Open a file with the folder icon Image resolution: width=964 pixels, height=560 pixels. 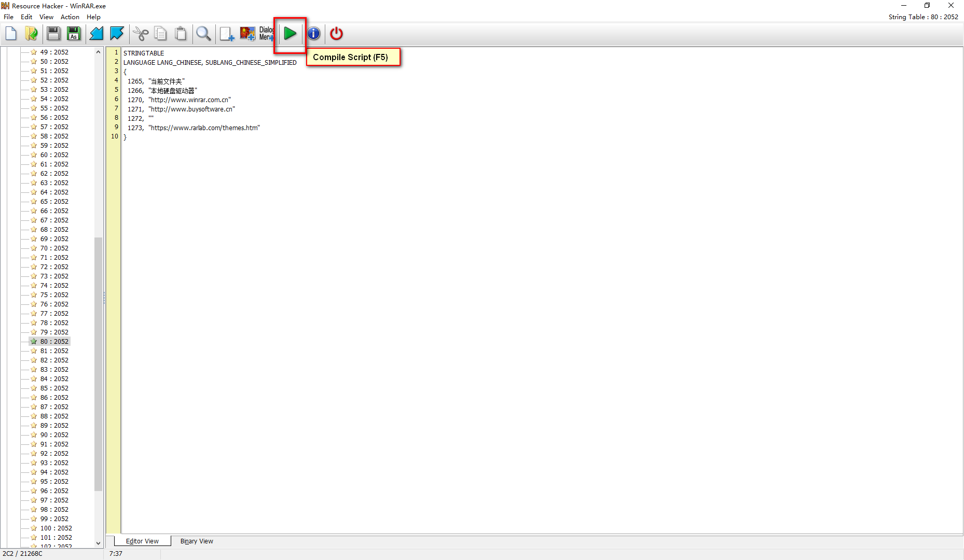(31, 34)
